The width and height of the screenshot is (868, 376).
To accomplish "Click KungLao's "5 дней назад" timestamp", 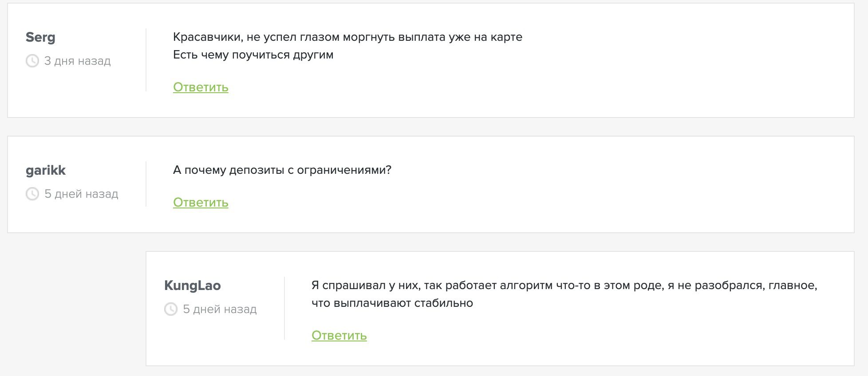I will (x=220, y=309).
